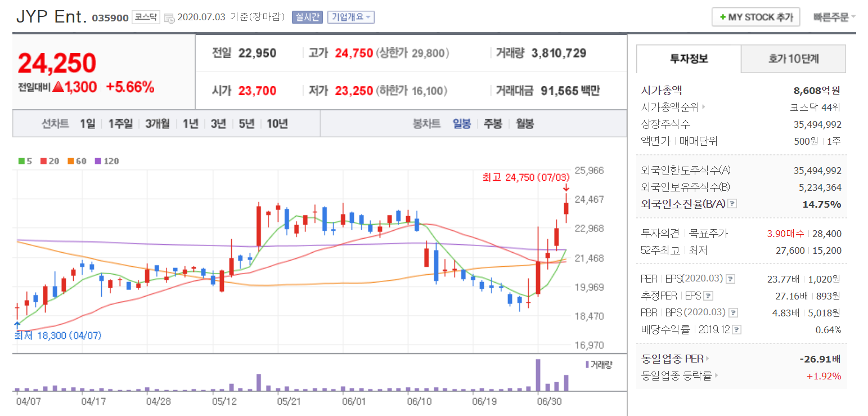Toggle the 실시간 real-time button
The width and height of the screenshot is (868, 416).
click(307, 17)
